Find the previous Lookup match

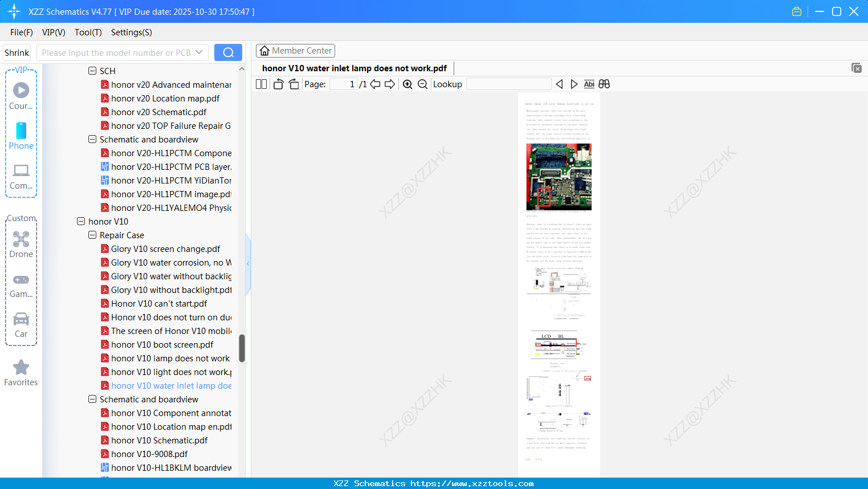point(559,84)
